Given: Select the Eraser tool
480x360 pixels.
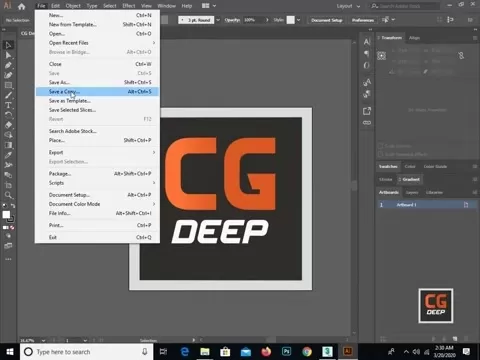Looking at the screenshot, I should click(8, 125).
